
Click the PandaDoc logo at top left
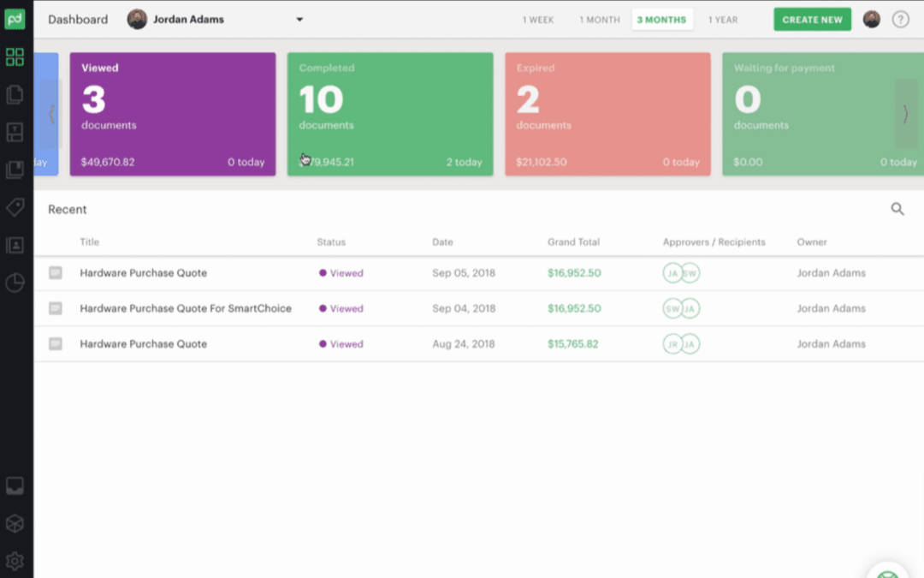tap(16, 19)
